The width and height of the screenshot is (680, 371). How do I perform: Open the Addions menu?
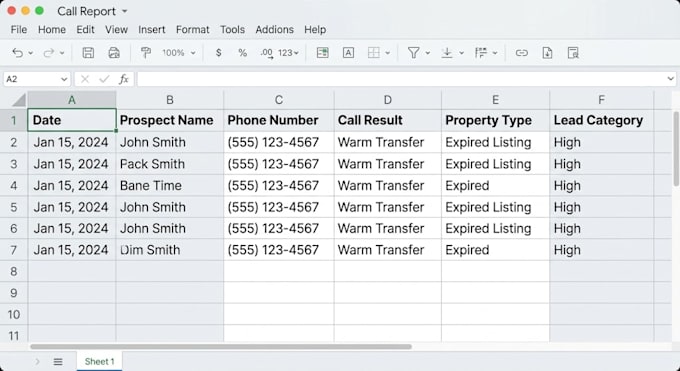[275, 30]
